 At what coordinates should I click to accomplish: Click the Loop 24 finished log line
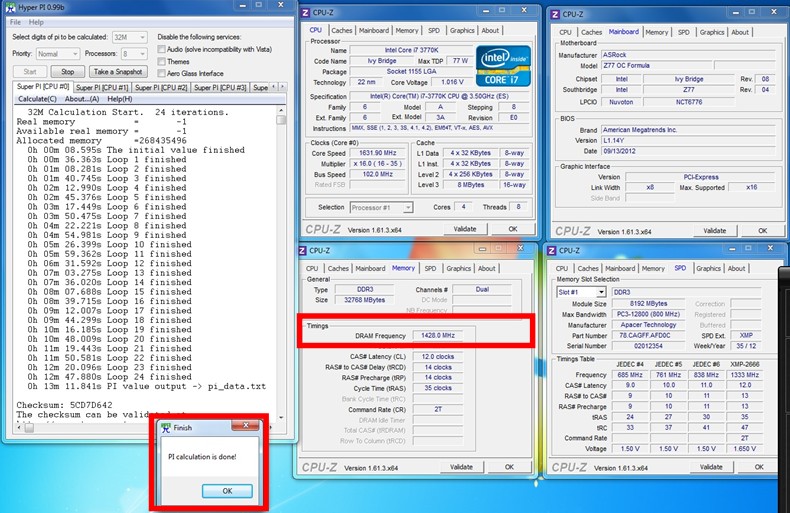point(107,377)
